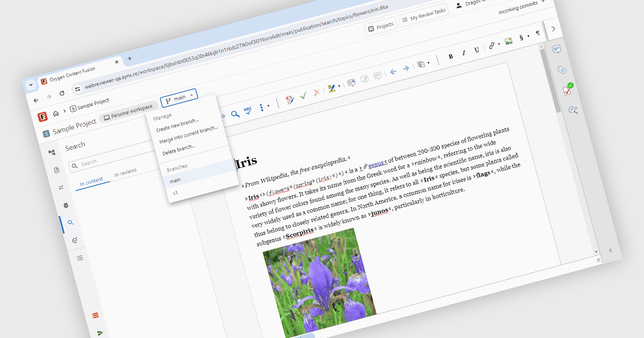
Task: Select the Search magnifier sidebar icon
Action: [70, 222]
